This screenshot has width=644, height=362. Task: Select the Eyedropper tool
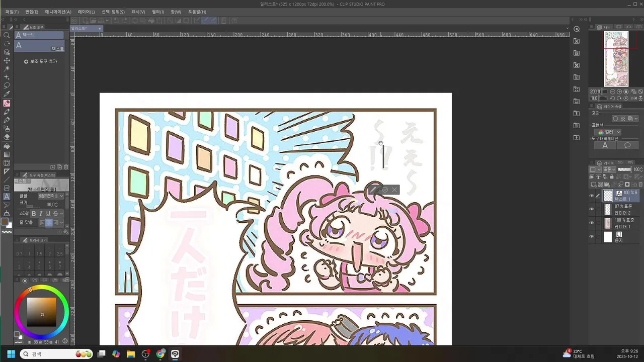point(7,94)
